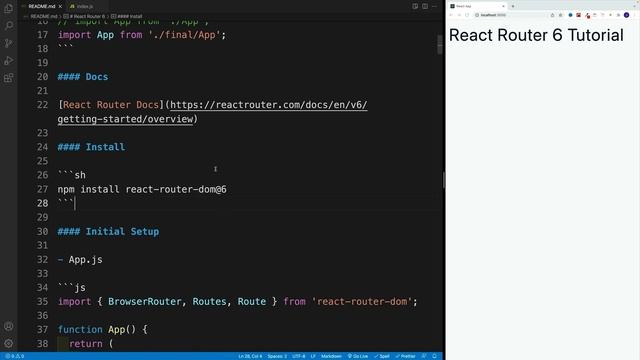Click the import App './final/App' line
The image size is (640, 360).
pos(142,35)
